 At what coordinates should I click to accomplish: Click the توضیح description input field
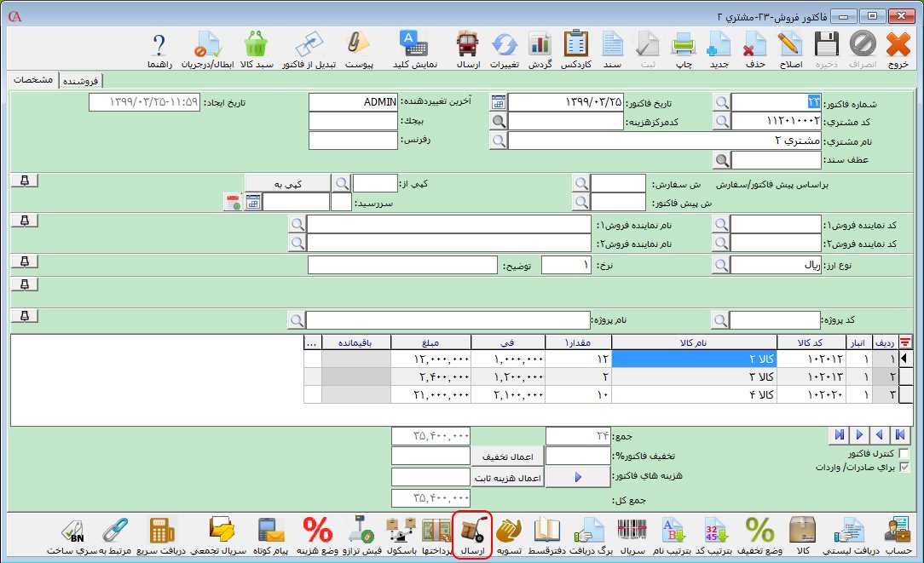tap(402, 266)
